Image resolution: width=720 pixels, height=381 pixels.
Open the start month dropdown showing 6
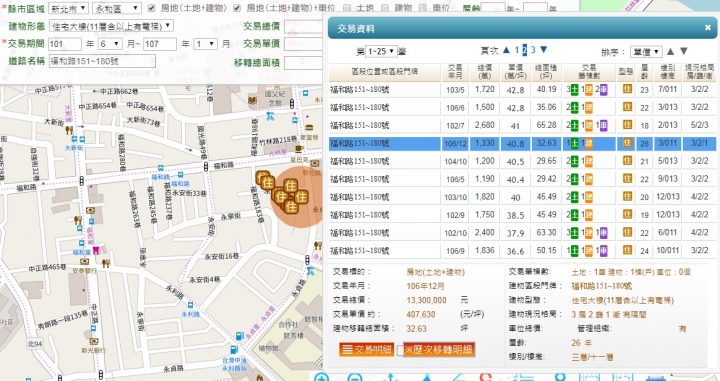pyautogui.click(x=110, y=44)
